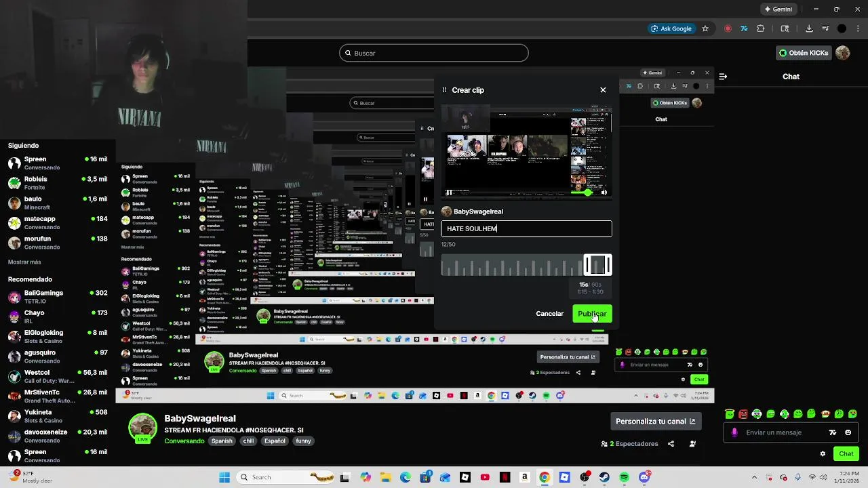Open Gemini in Chrome title bar
The width and height of the screenshot is (868, 488).
[x=778, y=9]
